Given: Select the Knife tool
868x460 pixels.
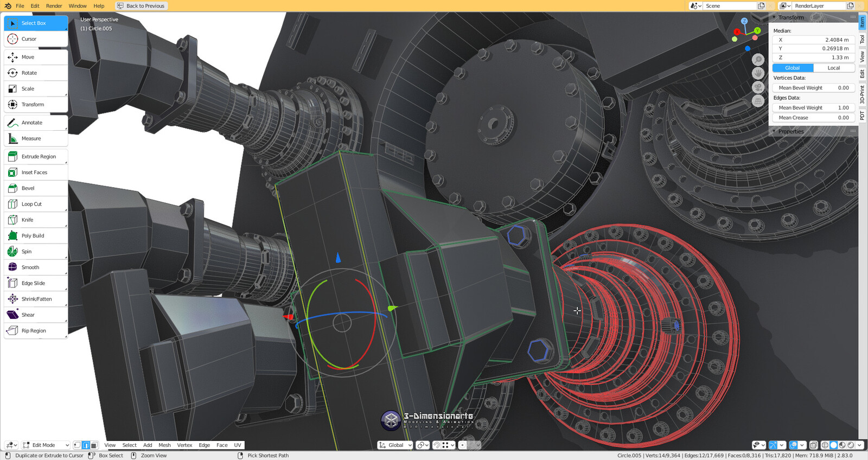Looking at the screenshot, I should (36, 220).
